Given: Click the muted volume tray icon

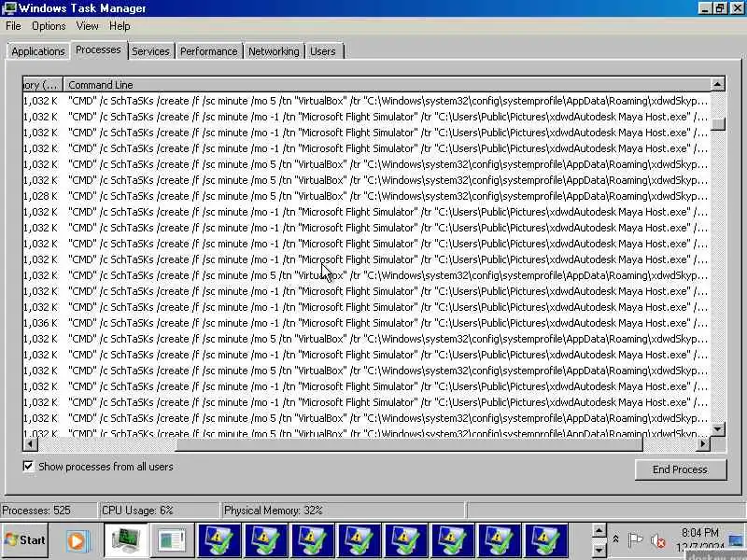Looking at the screenshot, I should tap(658, 540).
